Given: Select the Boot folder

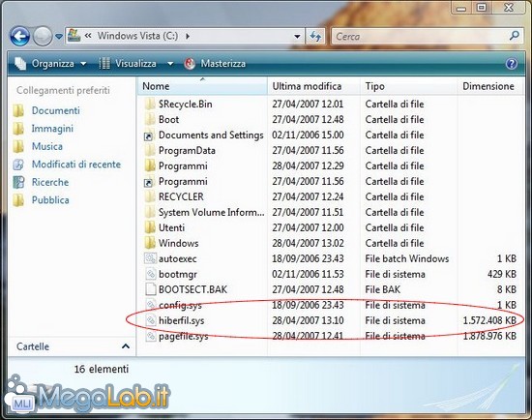Looking at the screenshot, I should 168,119.
